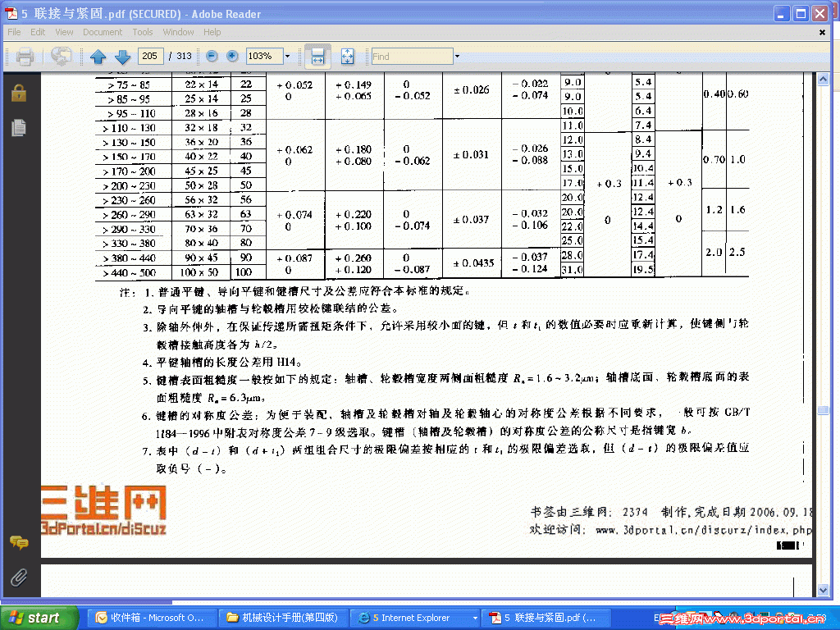Open the Email document tool
840x630 pixels.
pyautogui.click(x=60, y=57)
